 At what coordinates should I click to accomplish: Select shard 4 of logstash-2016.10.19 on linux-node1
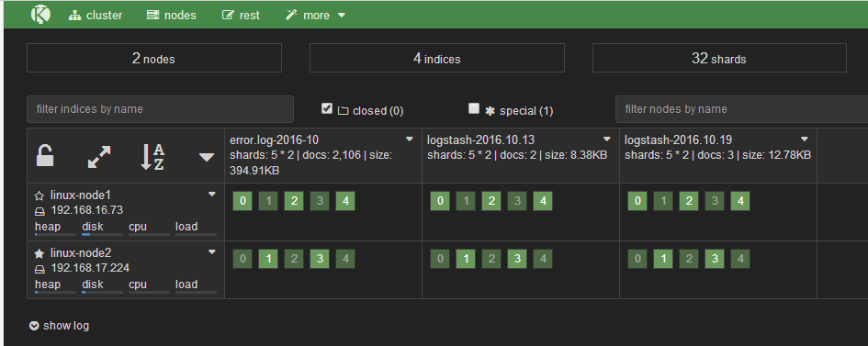[740, 201]
